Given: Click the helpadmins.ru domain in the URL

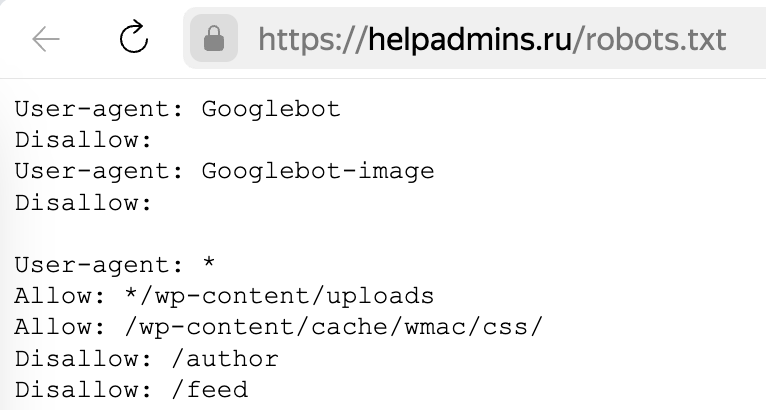Looking at the screenshot, I should [x=469, y=40].
